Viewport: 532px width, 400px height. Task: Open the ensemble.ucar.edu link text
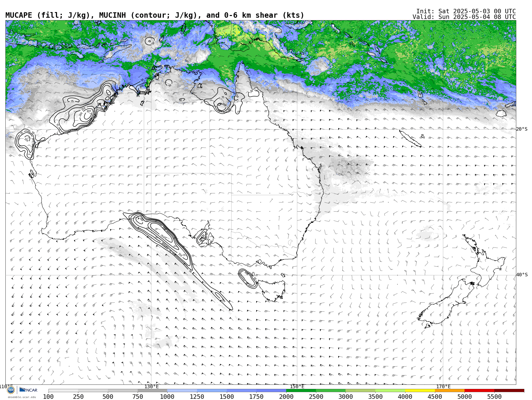(x=22, y=397)
